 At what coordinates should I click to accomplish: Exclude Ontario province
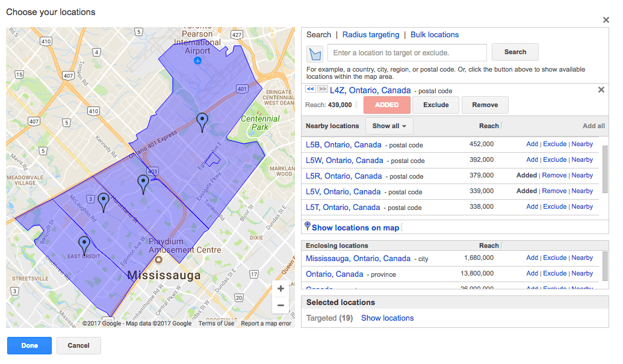point(554,273)
